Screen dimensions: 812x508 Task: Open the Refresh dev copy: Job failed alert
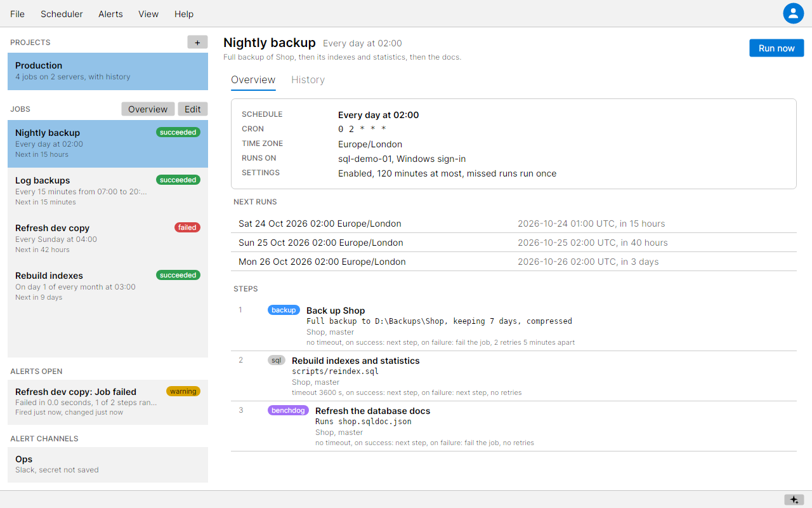point(108,402)
